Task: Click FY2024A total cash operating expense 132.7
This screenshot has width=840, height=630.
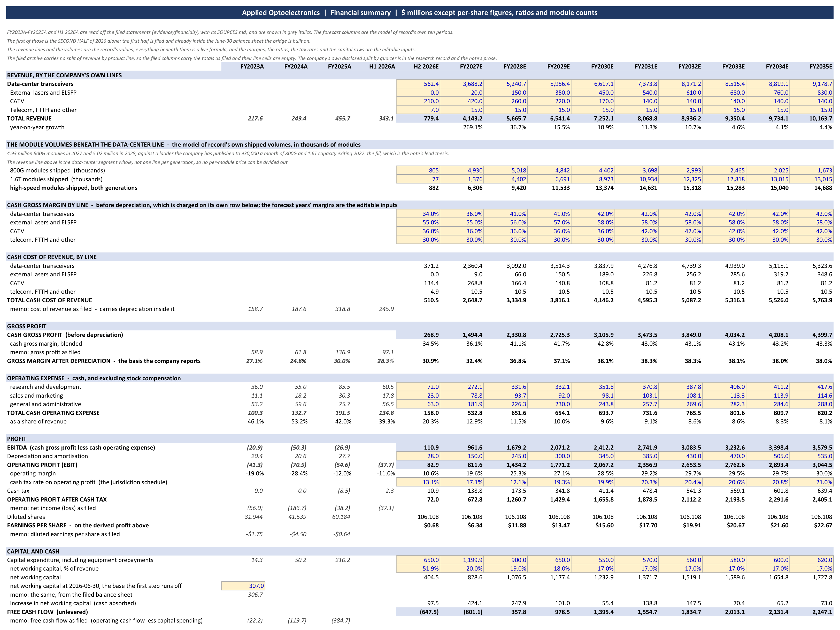Action: tap(299, 413)
